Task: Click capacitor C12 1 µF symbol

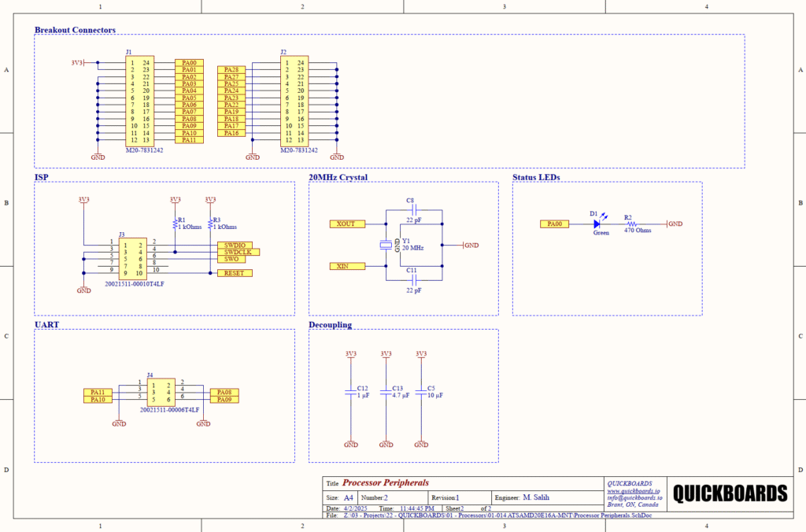Action: 351,391
